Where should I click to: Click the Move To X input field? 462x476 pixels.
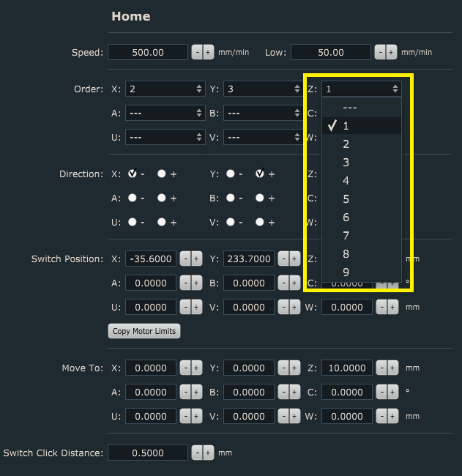(x=151, y=368)
